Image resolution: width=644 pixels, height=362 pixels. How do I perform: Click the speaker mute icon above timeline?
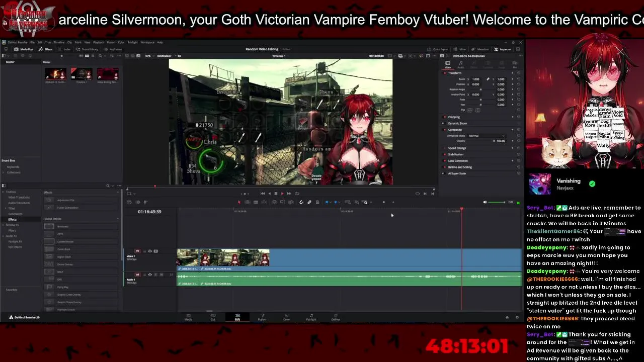click(x=485, y=202)
